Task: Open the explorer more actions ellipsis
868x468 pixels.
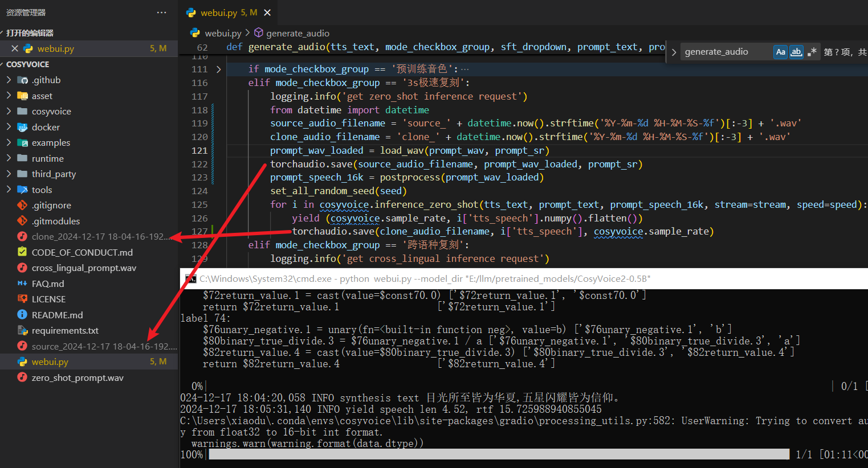Action: coord(162,13)
